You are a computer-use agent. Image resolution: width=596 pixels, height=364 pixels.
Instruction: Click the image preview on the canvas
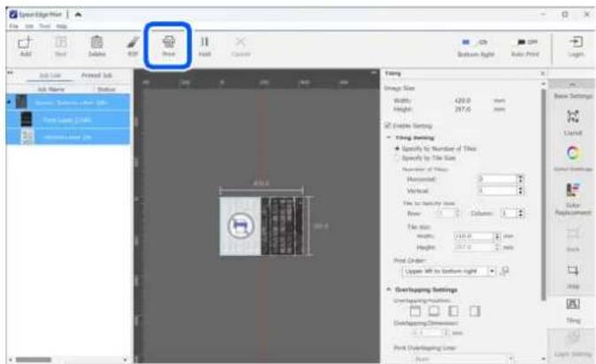(262, 226)
